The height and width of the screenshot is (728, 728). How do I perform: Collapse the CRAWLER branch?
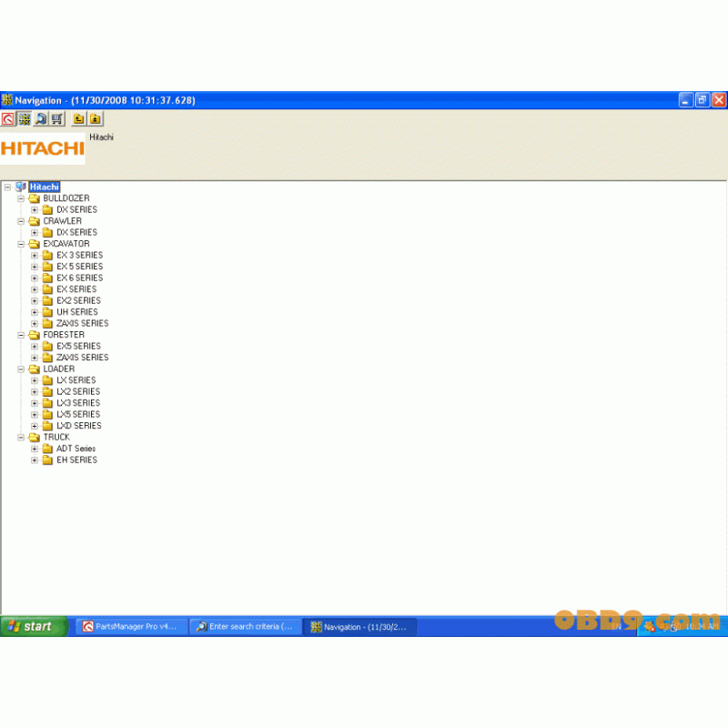point(21,221)
